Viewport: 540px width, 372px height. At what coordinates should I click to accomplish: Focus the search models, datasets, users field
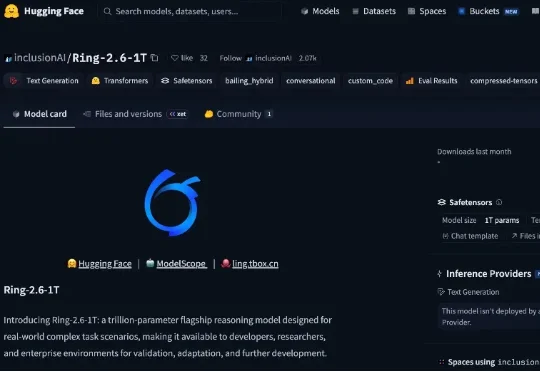(190, 11)
